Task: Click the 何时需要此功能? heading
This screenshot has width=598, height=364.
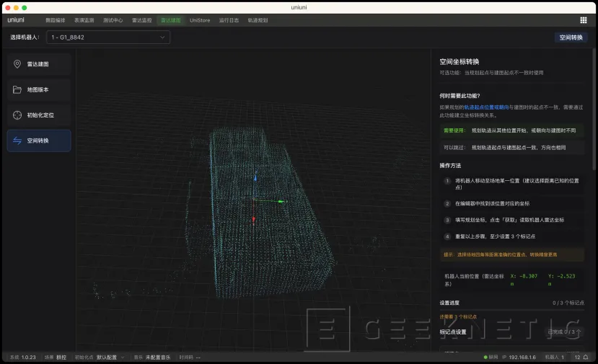Action: coord(460,96)
